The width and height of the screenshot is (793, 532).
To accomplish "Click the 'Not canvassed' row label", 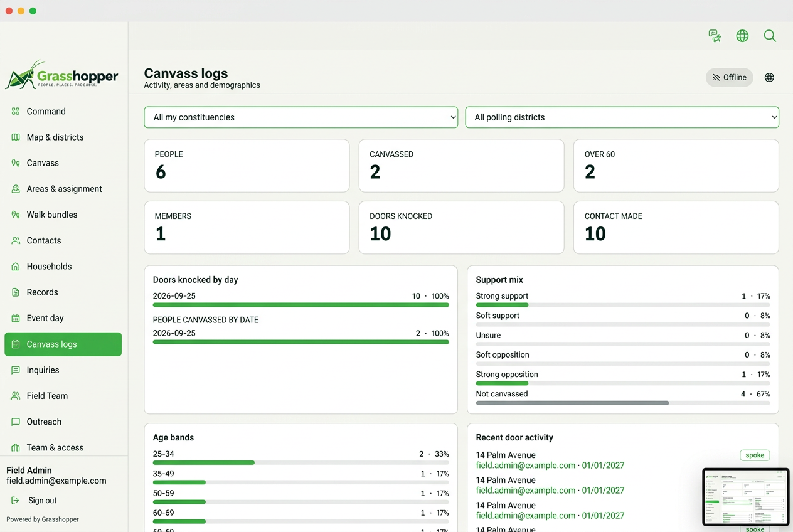I will (502, 394).
